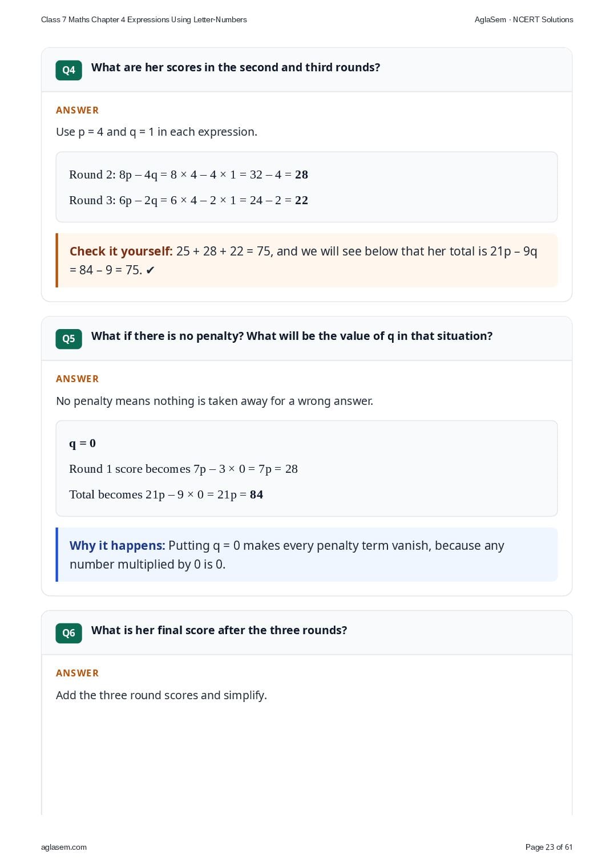Click the Total becomes 21p line
Screen dimensions: 614x868
[x=166, y=494]
